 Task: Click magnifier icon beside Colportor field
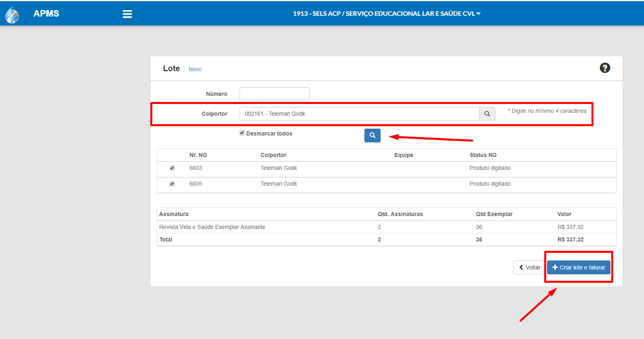click(x=487, y=114)
